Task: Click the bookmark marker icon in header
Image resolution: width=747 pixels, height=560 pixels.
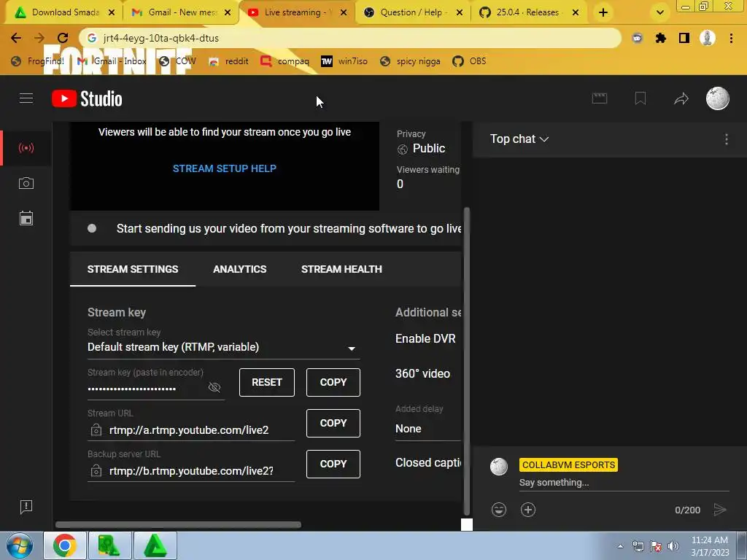Action: pyautogui.click(x=640, y=98)
